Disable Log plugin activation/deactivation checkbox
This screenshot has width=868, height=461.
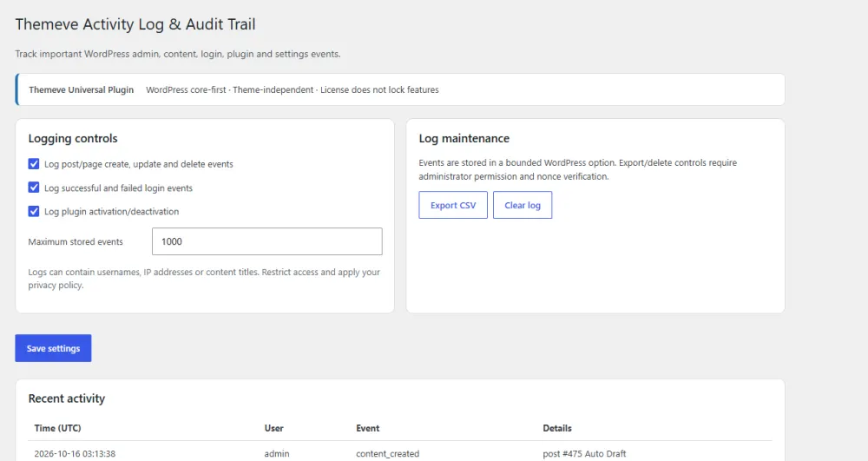click(34, 212)
